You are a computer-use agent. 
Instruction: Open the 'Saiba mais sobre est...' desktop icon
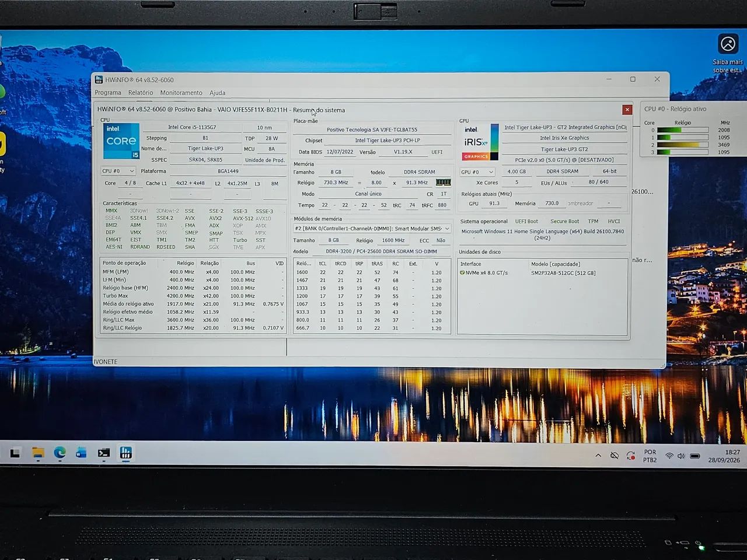click(728, 54)
